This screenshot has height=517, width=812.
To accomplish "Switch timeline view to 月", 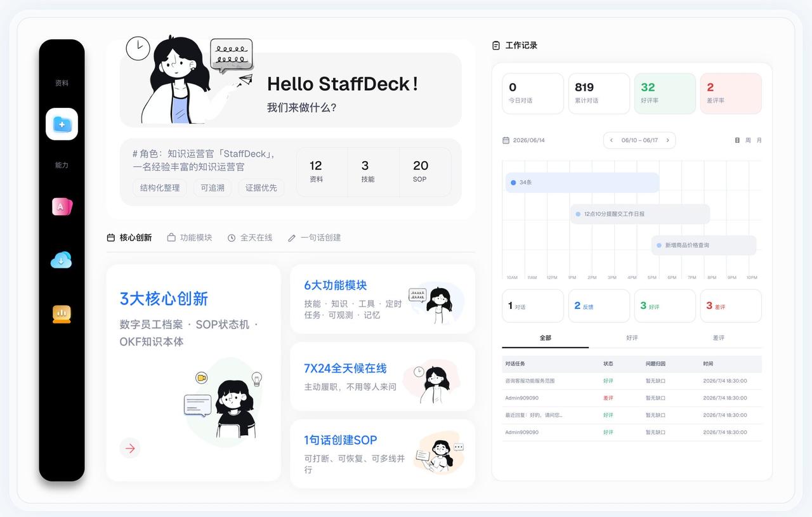I will 759,140.
